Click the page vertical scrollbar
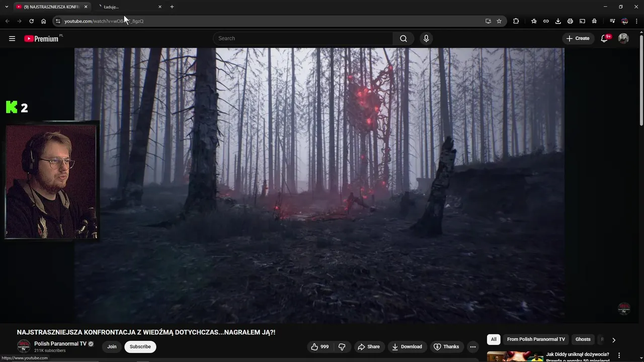Image resolution: width=644 pixels, height=362 pixels. tap(641, 80)
